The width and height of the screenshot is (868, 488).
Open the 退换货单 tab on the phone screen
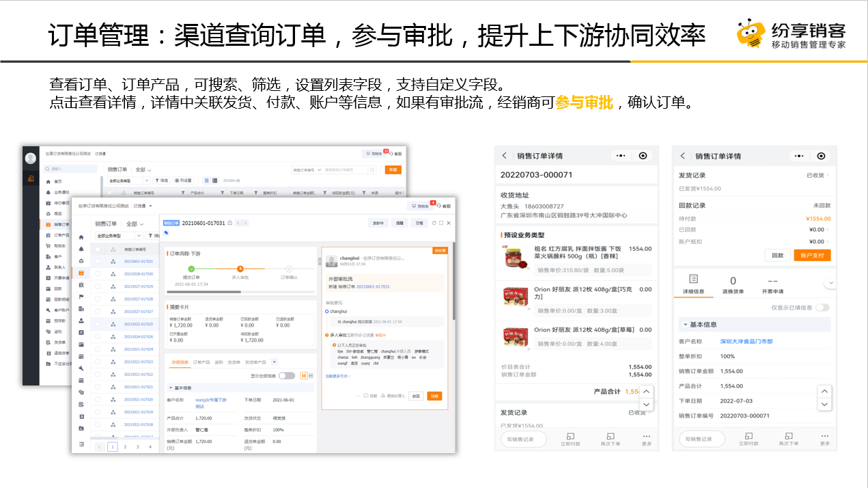733,285
